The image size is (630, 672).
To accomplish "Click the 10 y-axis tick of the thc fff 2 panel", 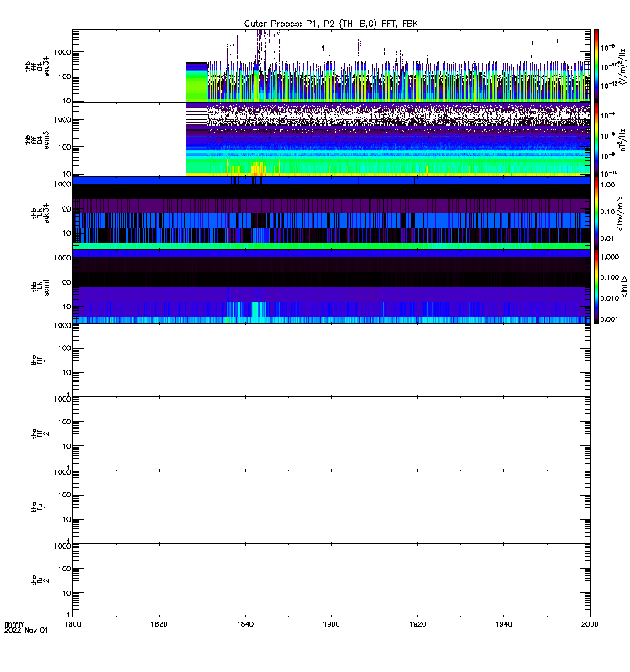I will [x=66, y=446].
